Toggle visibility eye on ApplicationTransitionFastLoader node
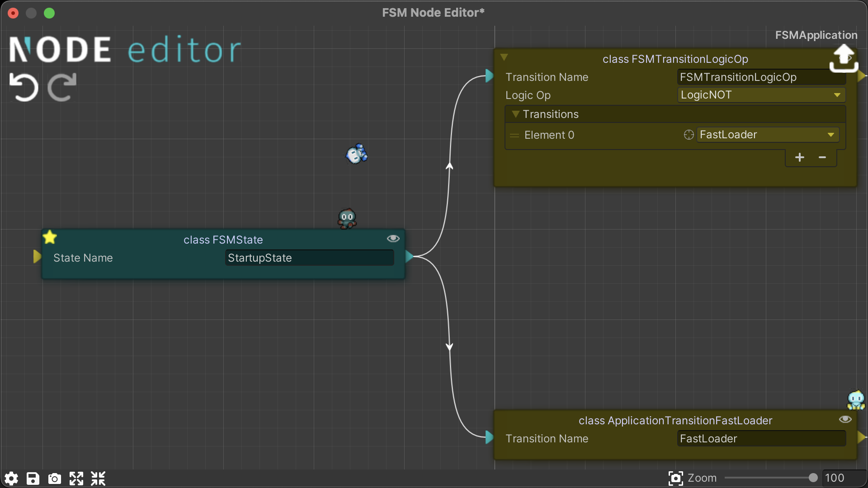The height and width of the screenshot is (488, 868). 845,419
